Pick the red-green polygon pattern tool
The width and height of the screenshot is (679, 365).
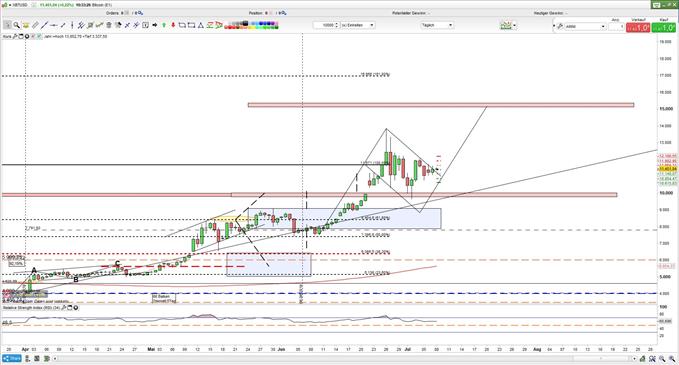tap(219, 25)
